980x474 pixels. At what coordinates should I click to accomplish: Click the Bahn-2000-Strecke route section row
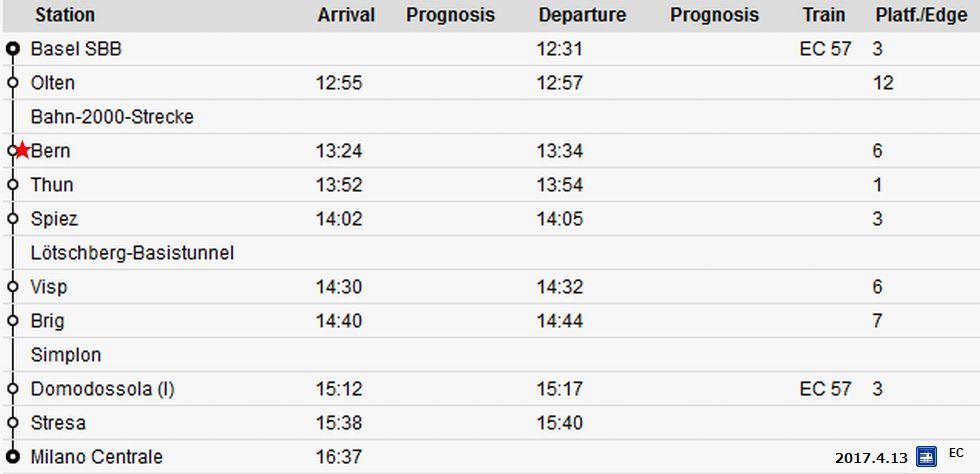[490, 117]
